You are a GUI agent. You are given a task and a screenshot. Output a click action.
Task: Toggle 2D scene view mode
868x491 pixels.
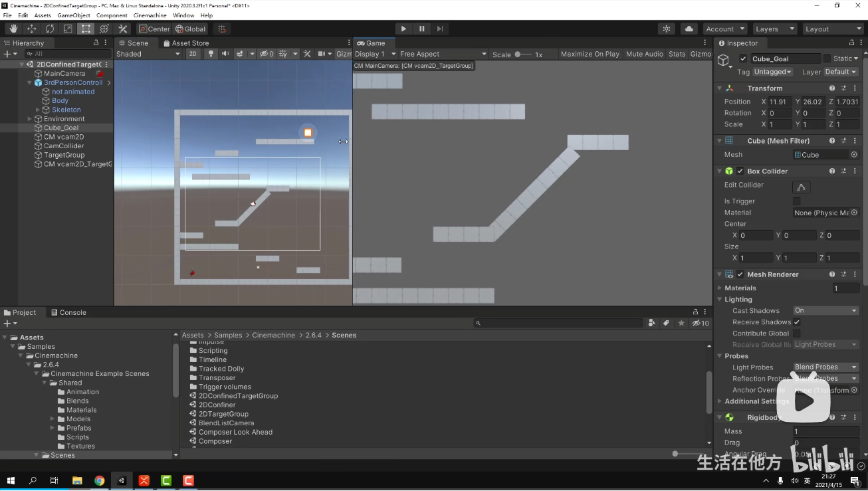pos(193,54)
